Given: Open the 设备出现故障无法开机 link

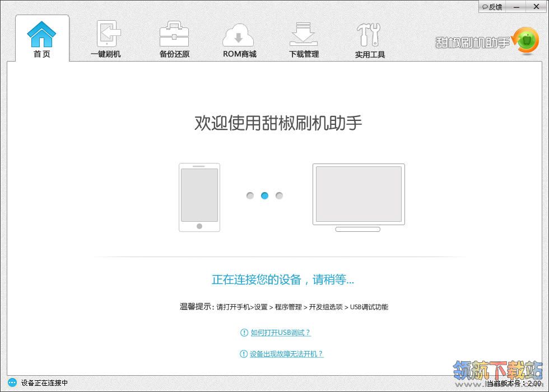Looking at the screenshot, I should 286,354.
